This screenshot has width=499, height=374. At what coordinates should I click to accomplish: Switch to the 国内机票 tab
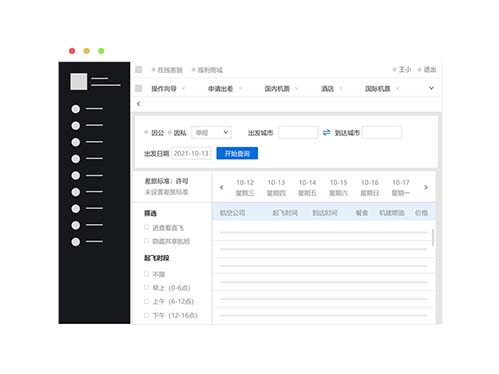click(x=277, y=89)
